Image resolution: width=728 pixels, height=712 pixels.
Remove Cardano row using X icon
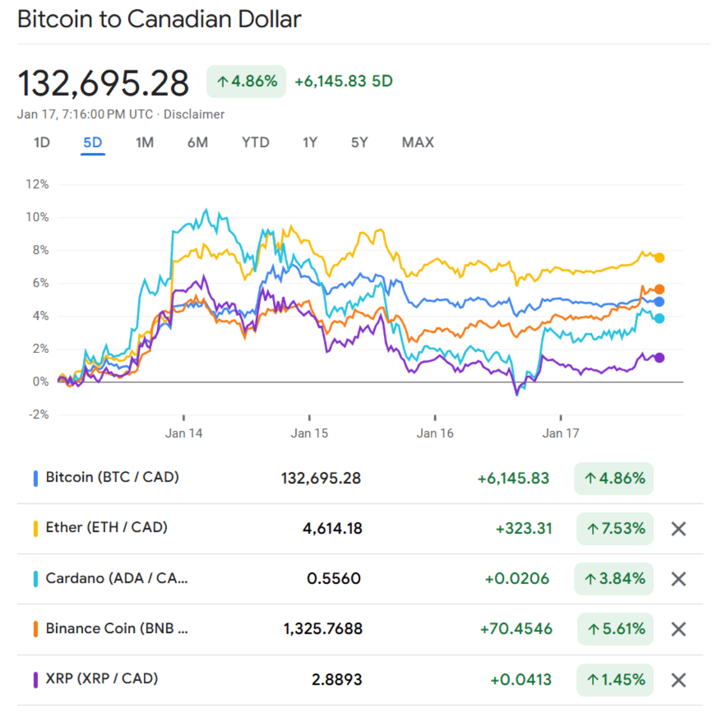tap(678, 579)
